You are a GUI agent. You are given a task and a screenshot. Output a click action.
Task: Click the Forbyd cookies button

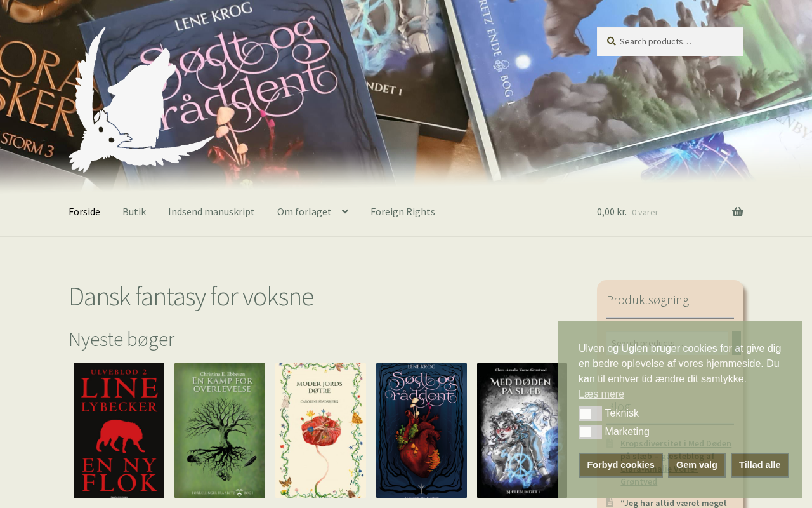(x=620, y=465)
